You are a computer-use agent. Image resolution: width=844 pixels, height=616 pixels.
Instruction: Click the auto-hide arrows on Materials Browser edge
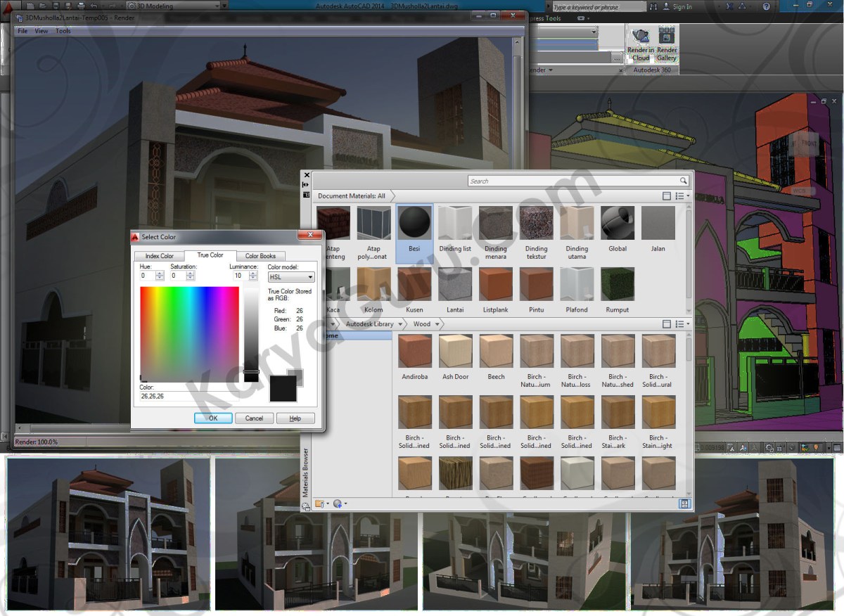307,184
